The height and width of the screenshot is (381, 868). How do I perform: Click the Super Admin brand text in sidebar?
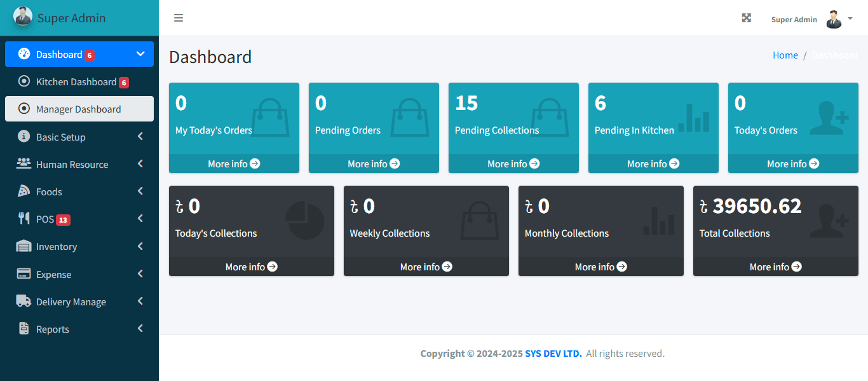(x=72, y=18)
